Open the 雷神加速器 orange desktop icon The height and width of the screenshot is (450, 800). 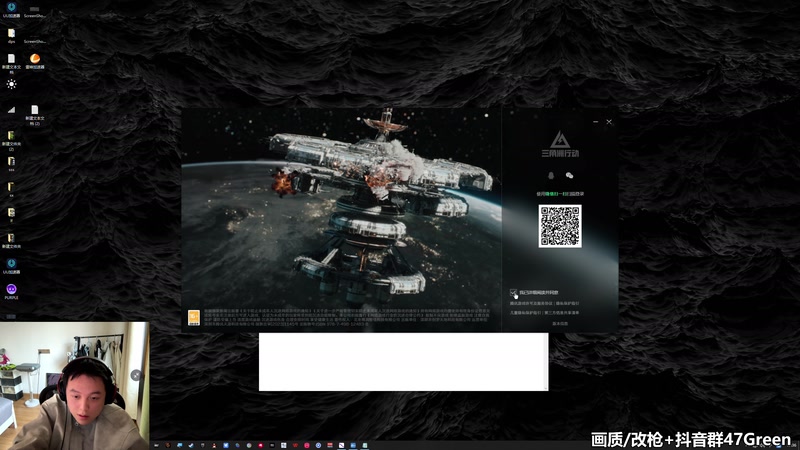(35, 61)
